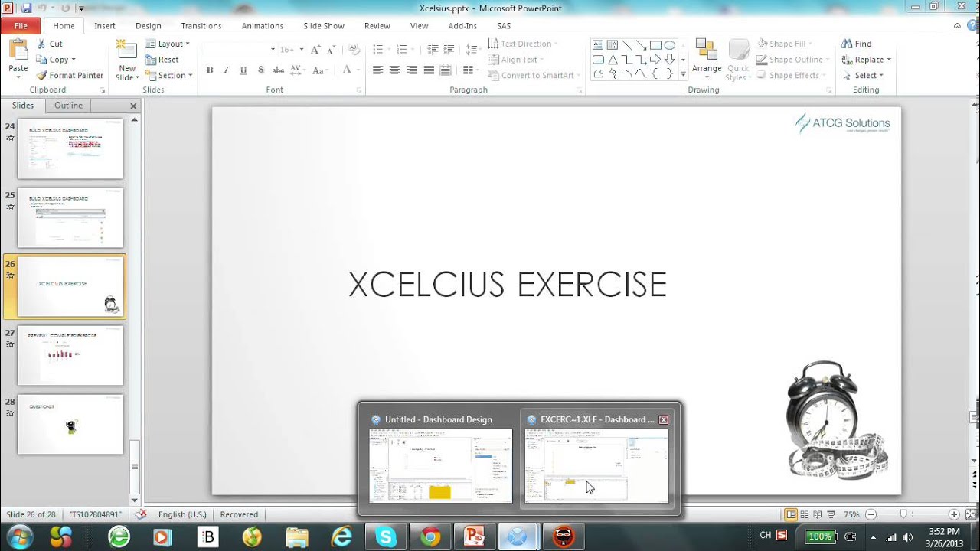Open the font name dropdown
The width and height of the screenshot is (980, 551).
pyautogui.click(x=273, y=49)
